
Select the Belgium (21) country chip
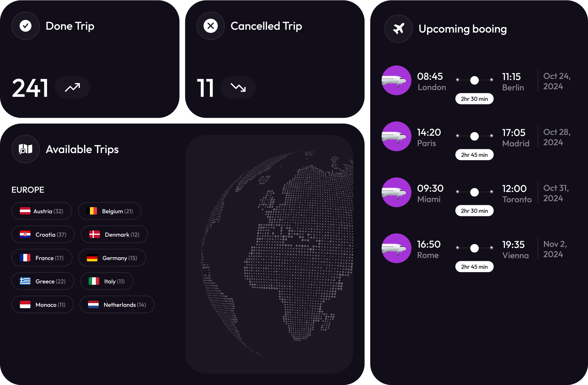(110, 211)
